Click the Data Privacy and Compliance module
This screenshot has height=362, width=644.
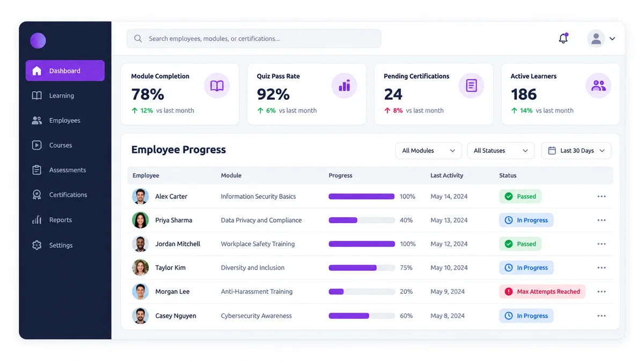[261, 220]
